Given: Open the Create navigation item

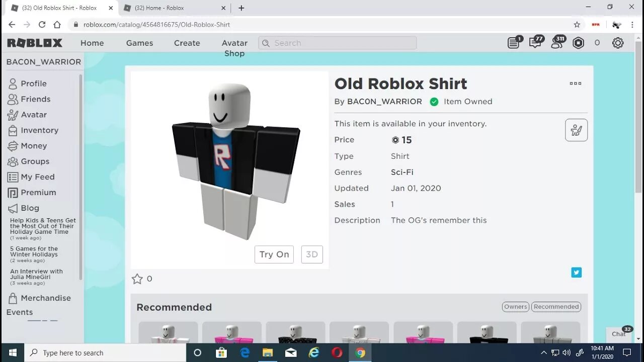Looking at the screenshot, I should point(187,43).
